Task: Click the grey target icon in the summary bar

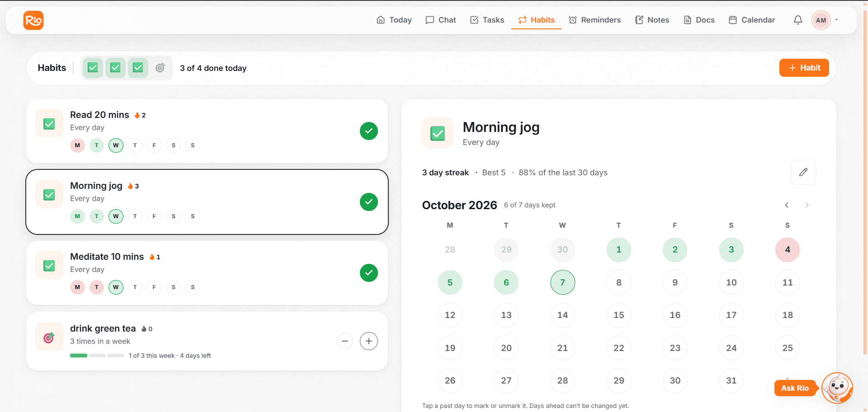Action: coord(160,68)
